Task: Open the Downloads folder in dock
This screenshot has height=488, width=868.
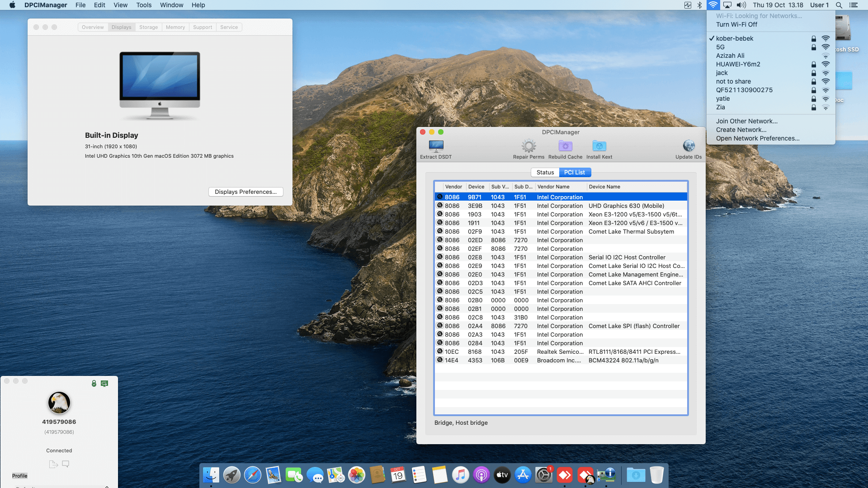Action: coord(636,475)
